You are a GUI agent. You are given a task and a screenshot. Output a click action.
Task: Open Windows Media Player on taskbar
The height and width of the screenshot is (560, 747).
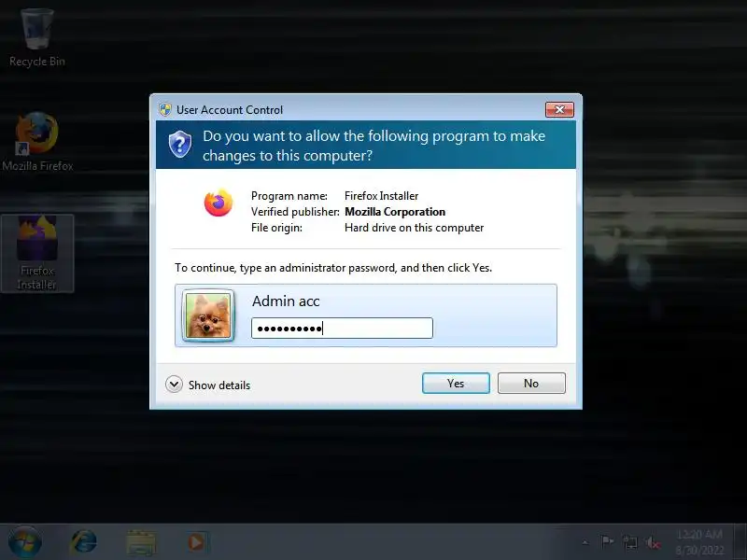(196, 542)
